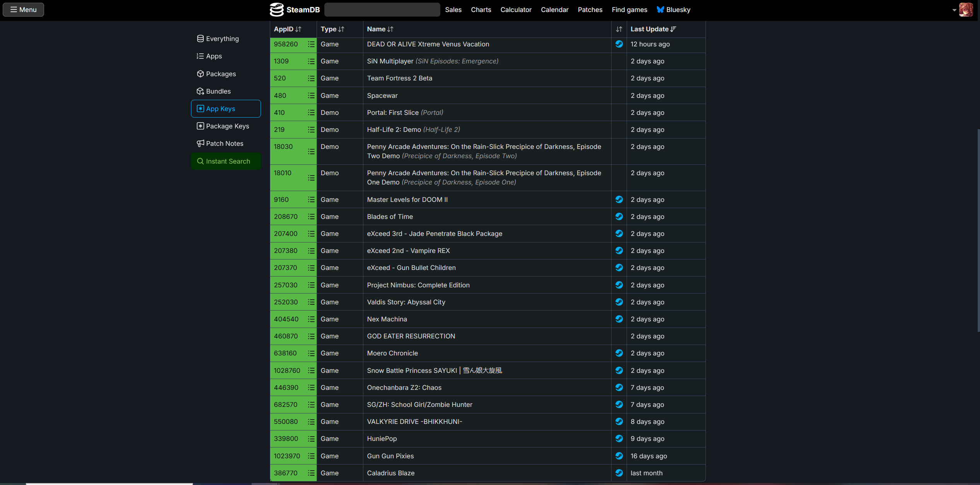
Task: Open the Bluesky link
Action: point(673,10)
